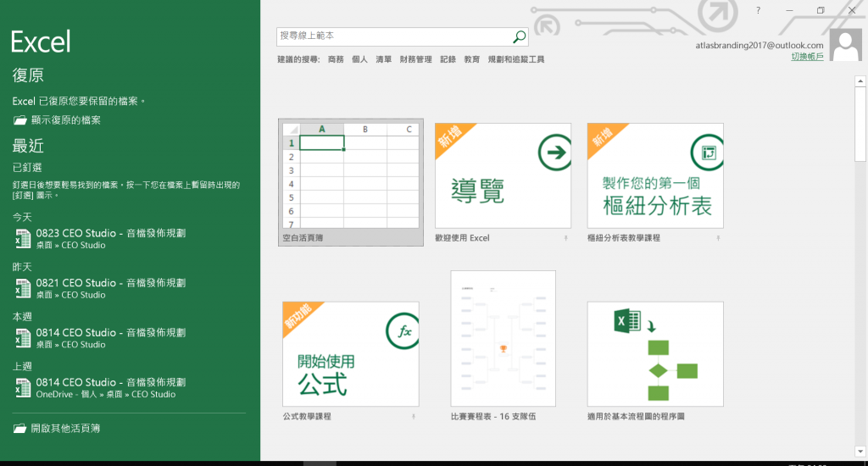The height and width of the screenshot is (466, 868).
Task: Pin the 歡迎使用 Excel template
Action: coord(565,239)
